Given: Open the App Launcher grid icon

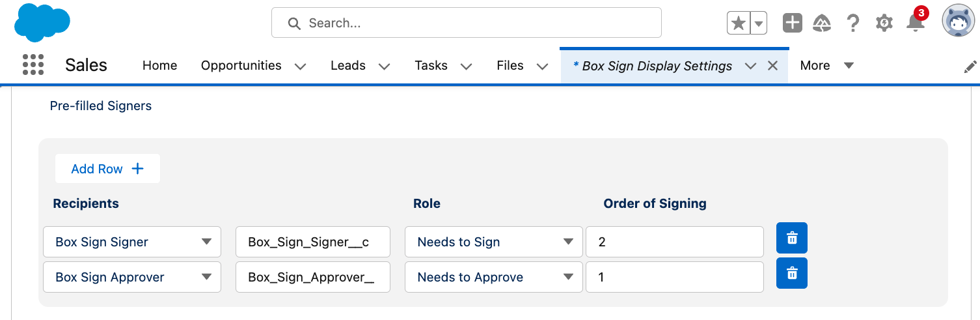Looking at the screenshot, I should pyautogui.click(x=33, y=65).
